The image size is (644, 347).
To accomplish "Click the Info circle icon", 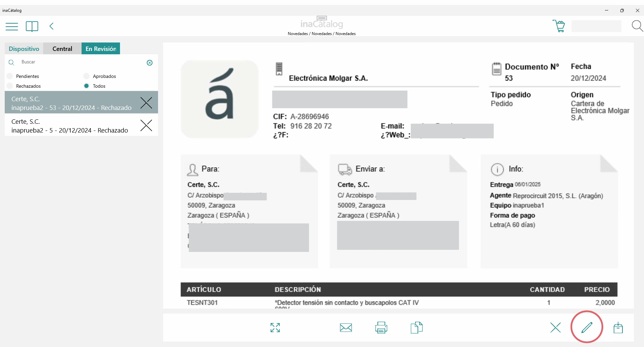I will coord(497,169).
